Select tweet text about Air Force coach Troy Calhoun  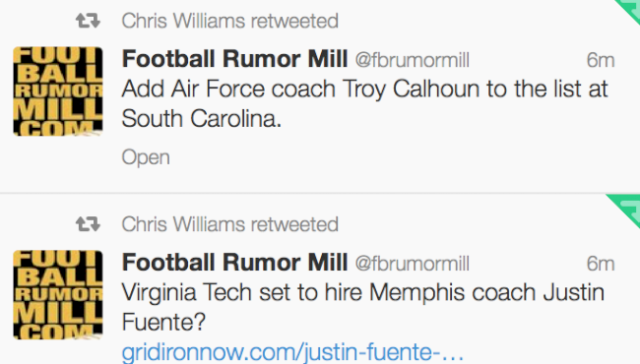coord(365,104)
